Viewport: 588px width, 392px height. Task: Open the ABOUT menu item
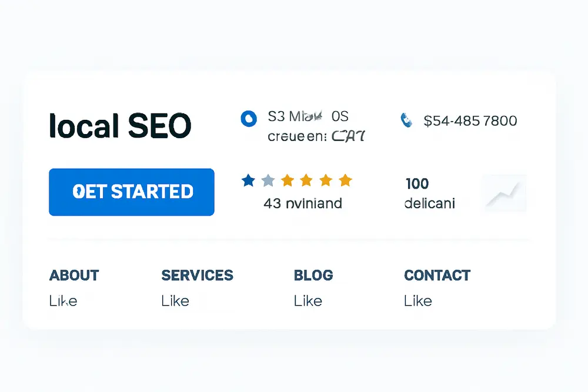[x=74, y=275]
